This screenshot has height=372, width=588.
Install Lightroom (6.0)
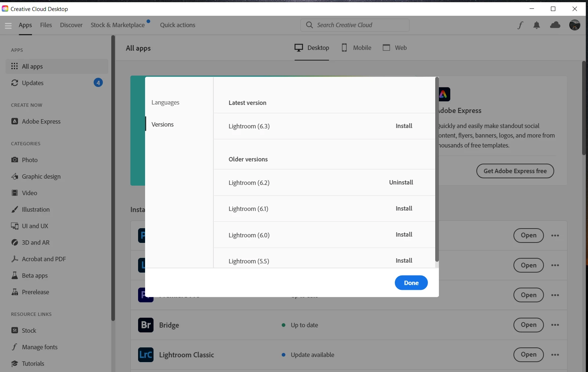coord(404,234)
